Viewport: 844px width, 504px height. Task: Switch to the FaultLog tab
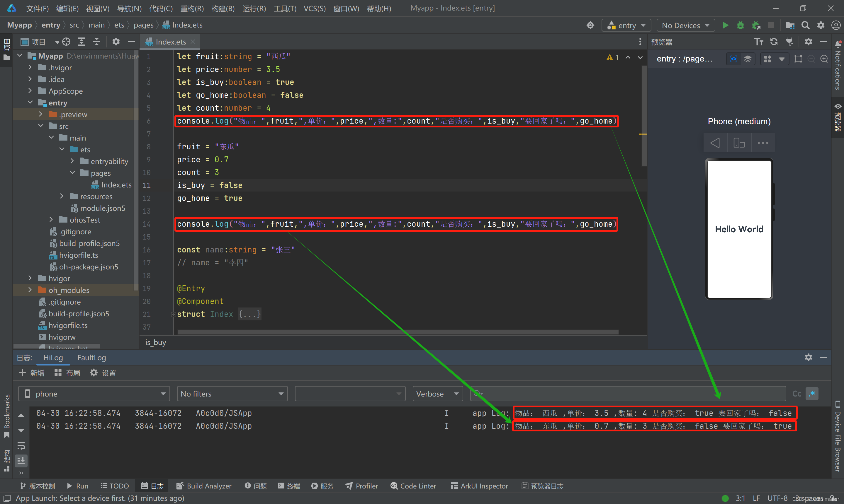(91, 358)
